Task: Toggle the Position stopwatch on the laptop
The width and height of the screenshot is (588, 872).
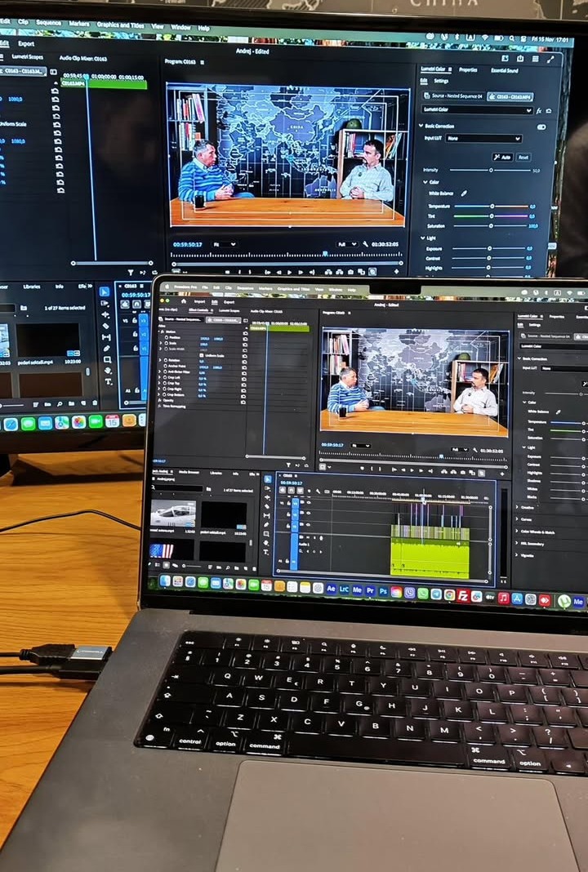Action: click(x=167, y=337)
